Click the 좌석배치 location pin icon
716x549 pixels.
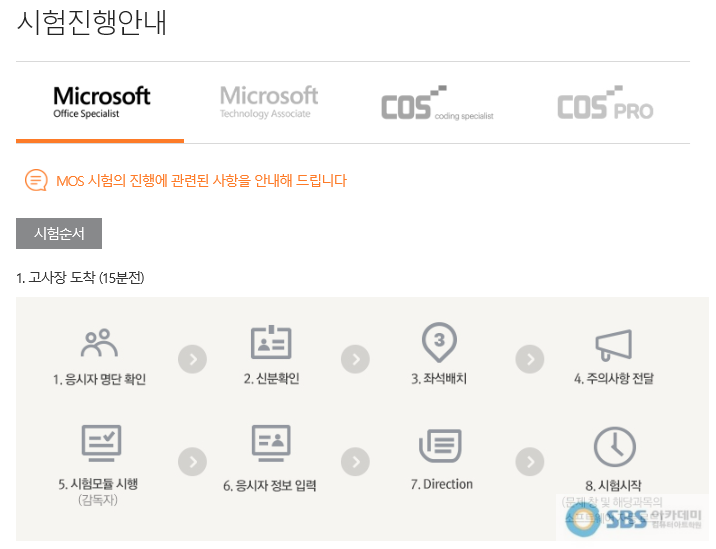439,343
